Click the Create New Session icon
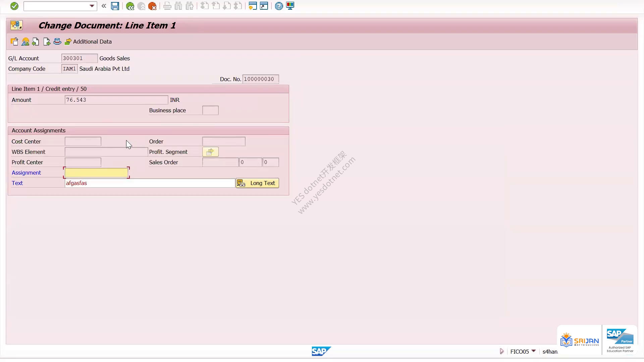The width and height of the screenshot is (644, 362). click(253, 6)
